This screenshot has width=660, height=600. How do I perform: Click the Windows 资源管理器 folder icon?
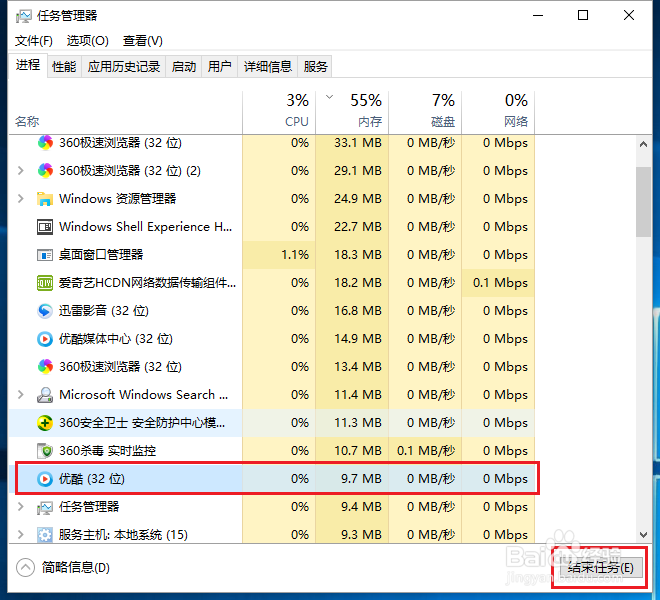(x=45, y=199)
